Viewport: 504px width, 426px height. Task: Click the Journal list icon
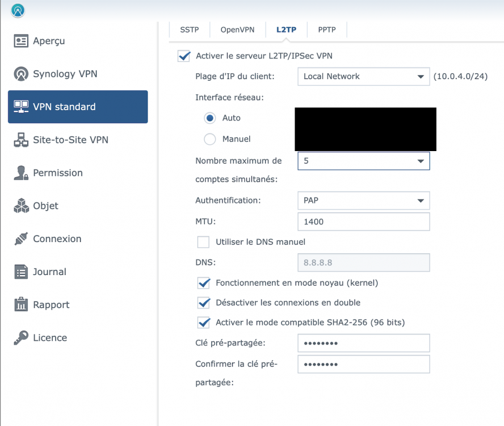tap(21, 272)
